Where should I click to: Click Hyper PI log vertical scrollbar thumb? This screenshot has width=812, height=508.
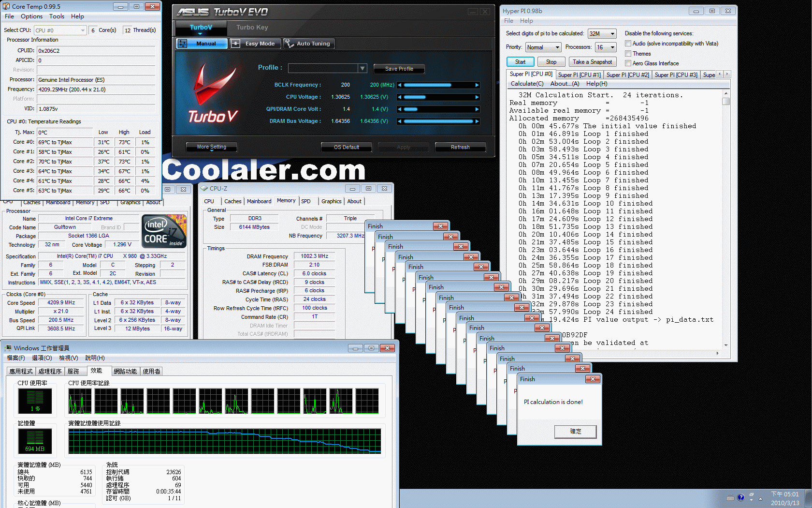point(726,102)
